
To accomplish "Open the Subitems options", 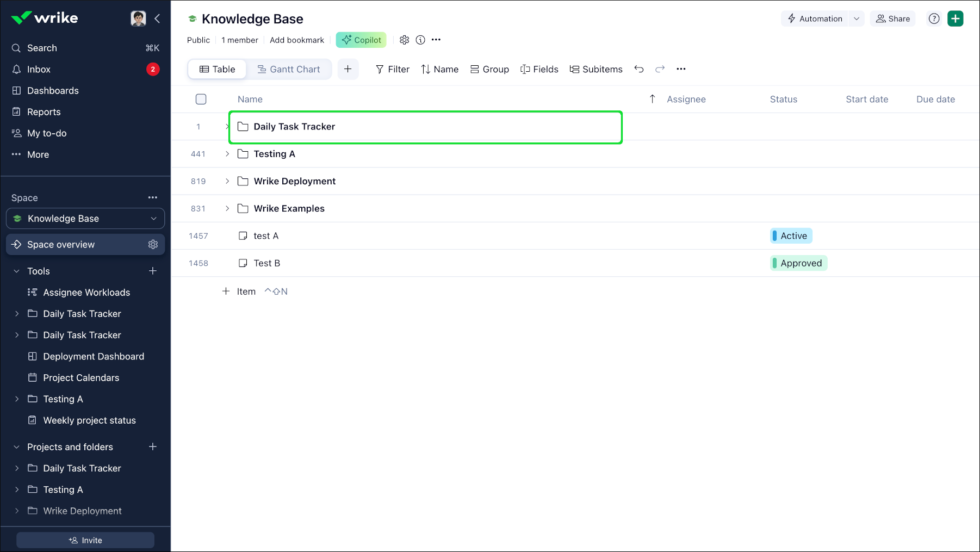I will 596,69.
